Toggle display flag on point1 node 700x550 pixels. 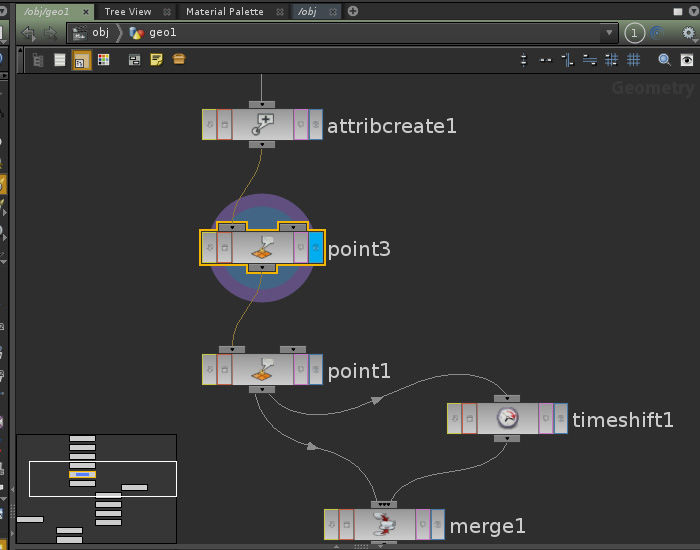(x=315, y=370)
